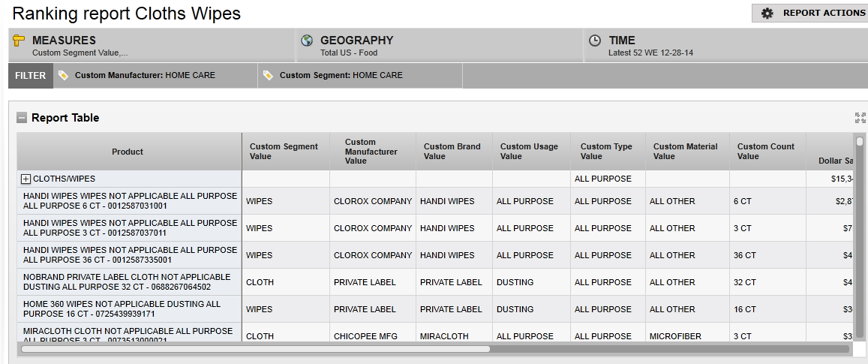Open the Measures panel
The image size is (868, 364).
click(150, 46)
